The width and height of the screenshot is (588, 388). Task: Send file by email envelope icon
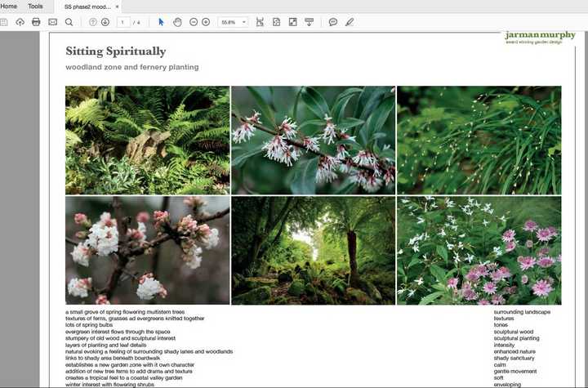[x=53, y=22]
